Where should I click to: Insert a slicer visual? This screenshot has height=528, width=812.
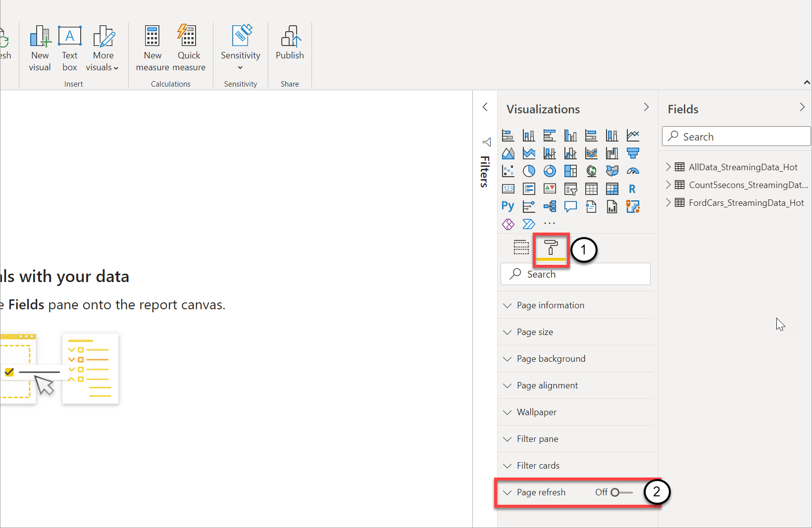pos(570,189)
